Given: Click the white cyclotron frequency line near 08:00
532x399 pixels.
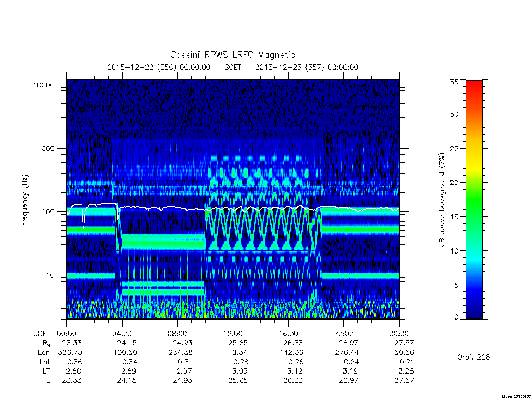Looking at the screenshot, I should click(x=178, y=208).
